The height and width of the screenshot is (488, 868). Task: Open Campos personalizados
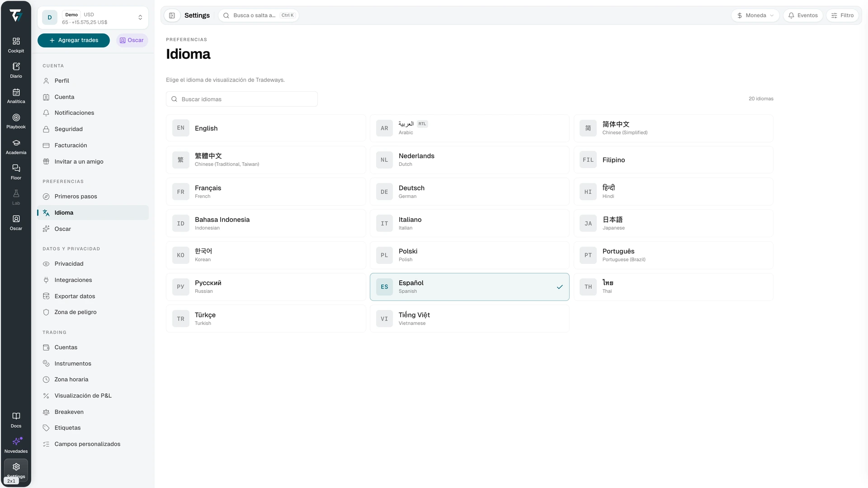pyautogui.click(x=93, y=444)
